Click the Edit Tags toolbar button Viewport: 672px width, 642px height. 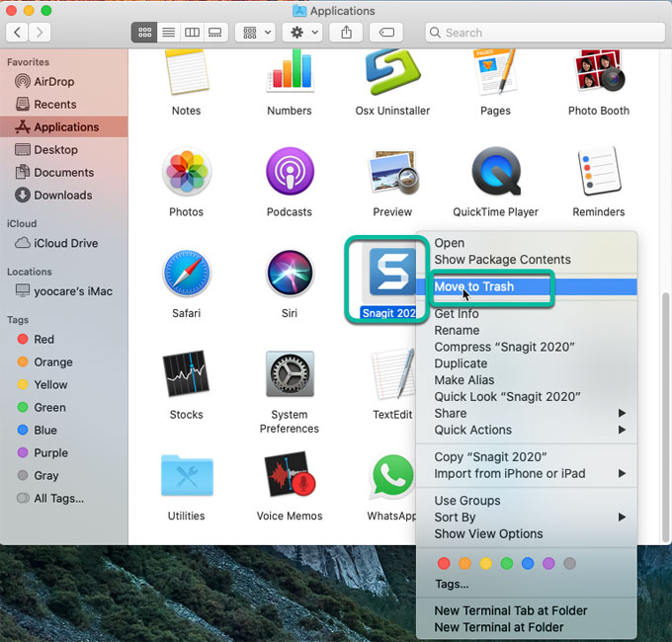pyautogui.click(x=386, y=33)
